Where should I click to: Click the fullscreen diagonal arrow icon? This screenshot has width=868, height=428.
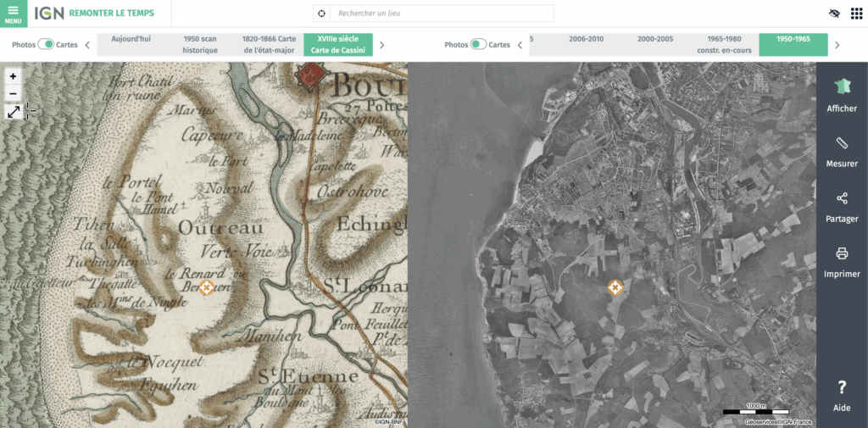tap(14, 112)
